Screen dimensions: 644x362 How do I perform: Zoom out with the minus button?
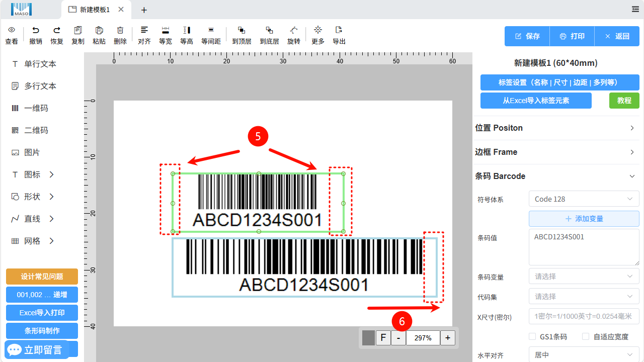point(398,338)
